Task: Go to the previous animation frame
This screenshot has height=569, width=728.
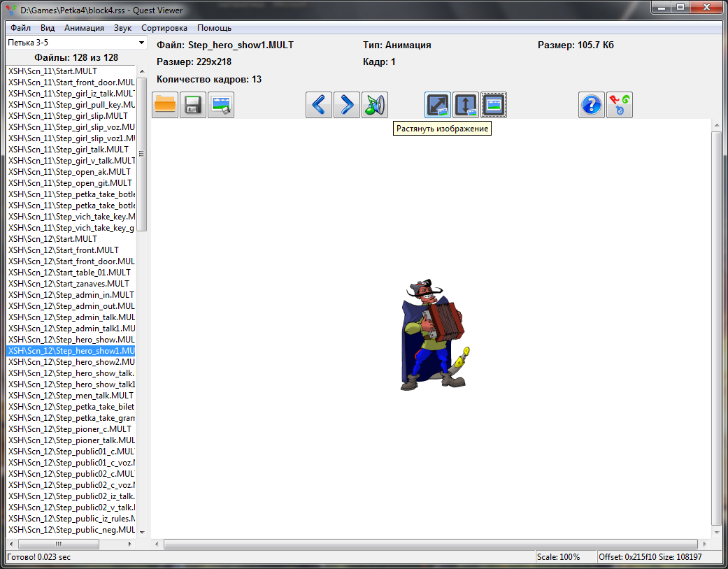Action: [319, 105]
